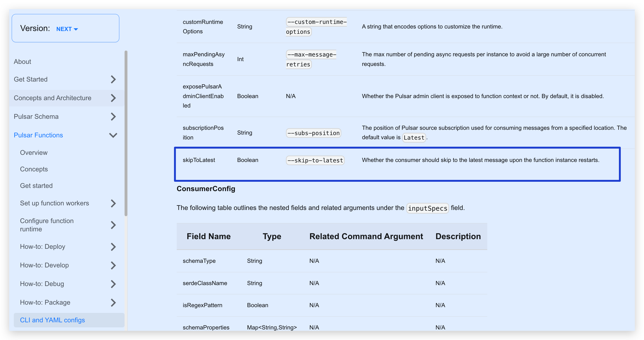Click the Map<String,String> type cell
644x340 pixels.
click(x=272, y=328)
